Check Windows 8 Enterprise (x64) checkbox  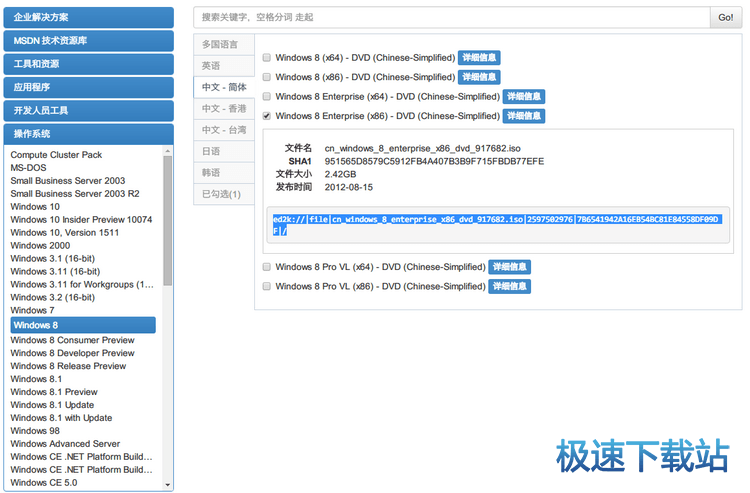[267, 97]
